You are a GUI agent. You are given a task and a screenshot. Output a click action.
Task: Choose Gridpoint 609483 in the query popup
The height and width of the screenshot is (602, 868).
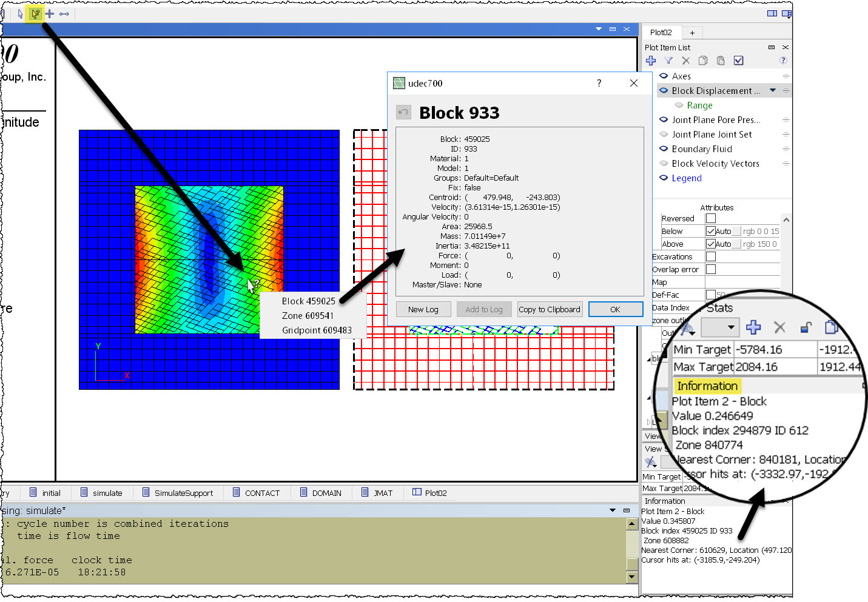pyautogui.click(x=317, y=330)
